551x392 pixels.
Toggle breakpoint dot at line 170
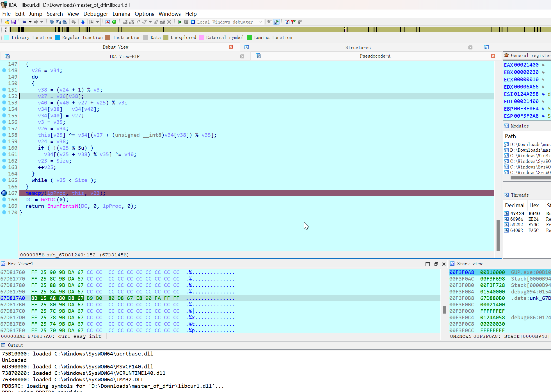4,212
